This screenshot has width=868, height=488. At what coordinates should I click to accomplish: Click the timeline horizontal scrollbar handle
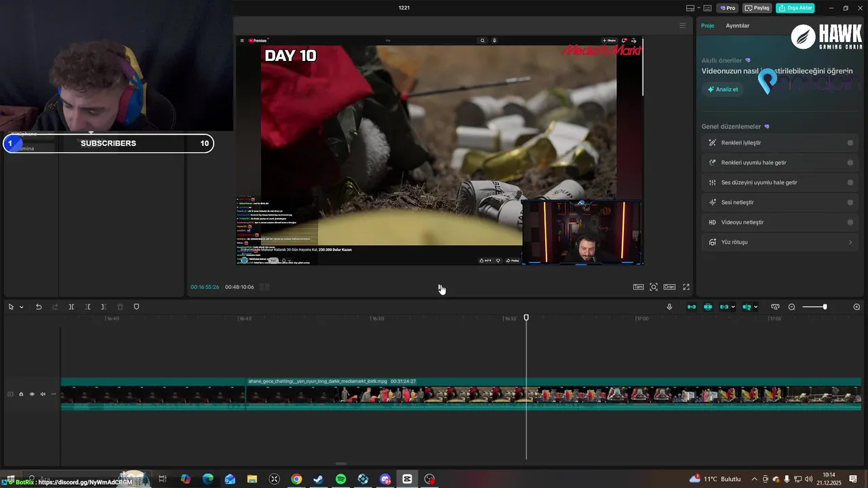341,464
